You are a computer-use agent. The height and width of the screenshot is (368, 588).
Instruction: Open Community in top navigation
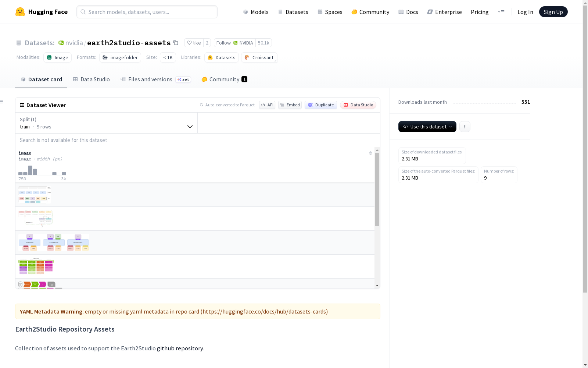tap(370, 12)
